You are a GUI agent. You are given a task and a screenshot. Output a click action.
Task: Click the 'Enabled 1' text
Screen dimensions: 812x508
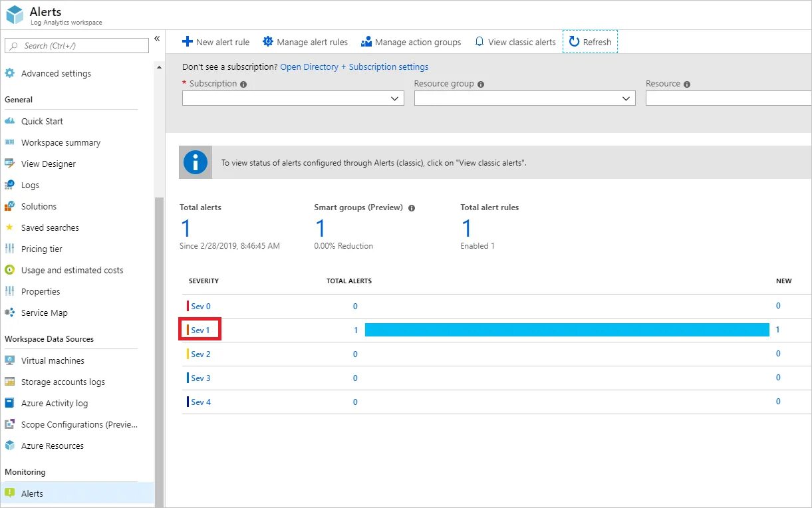477,246
